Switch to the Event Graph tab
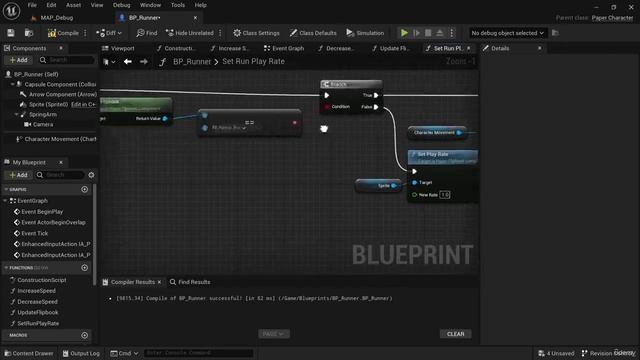This screenshot has width=640, height=360. (284, 48)
